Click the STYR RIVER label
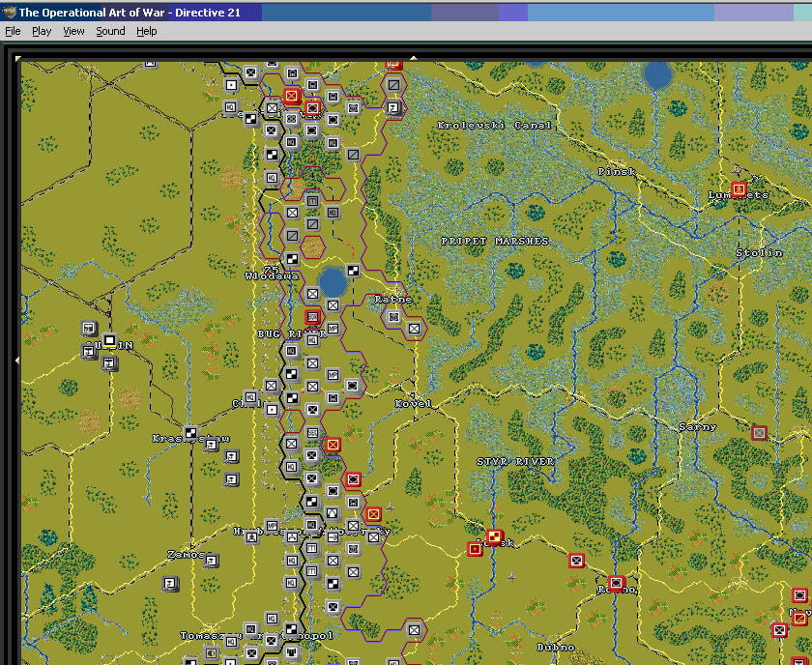This screenshot has width=812, height=665. 515,461
